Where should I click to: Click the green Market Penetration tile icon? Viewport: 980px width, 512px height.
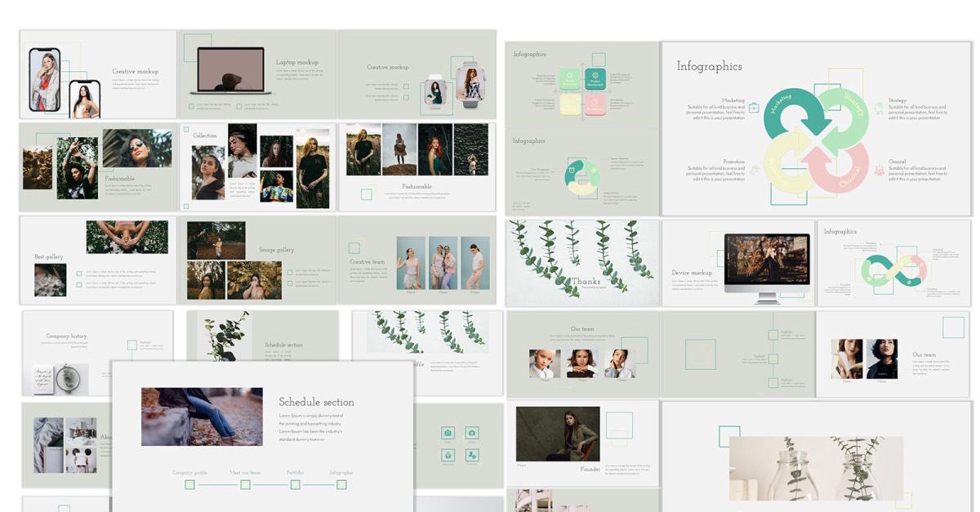point(570,79)
